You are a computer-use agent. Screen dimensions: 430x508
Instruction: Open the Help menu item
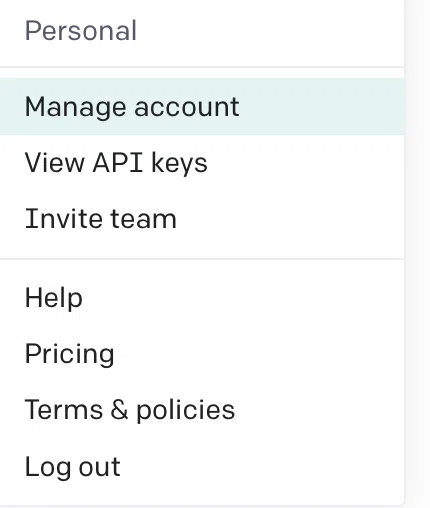(202, 297)
